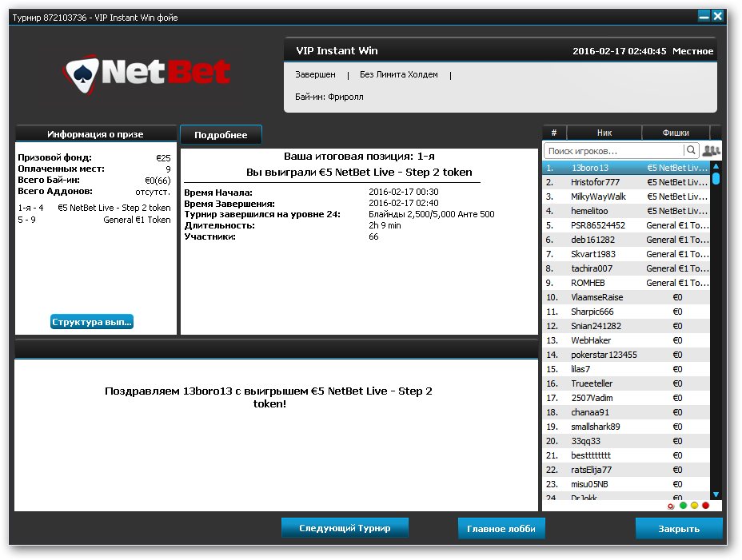
Task: Click the scroll-down arrow of the player list
Action: point(716,494)
